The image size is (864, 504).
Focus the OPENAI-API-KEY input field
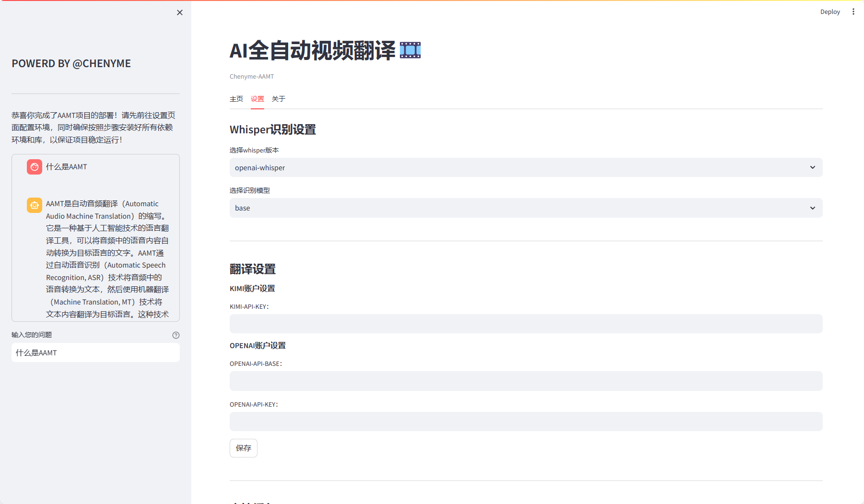coord(526,422)
